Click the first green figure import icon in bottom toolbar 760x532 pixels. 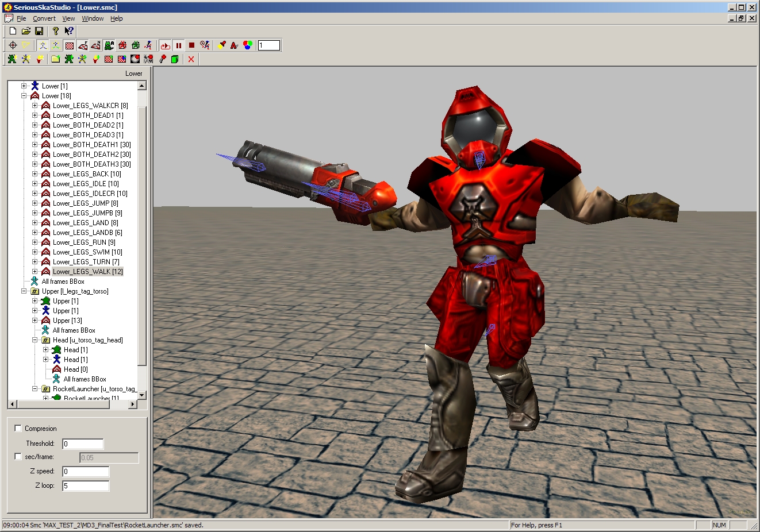(x=12, y=59)
